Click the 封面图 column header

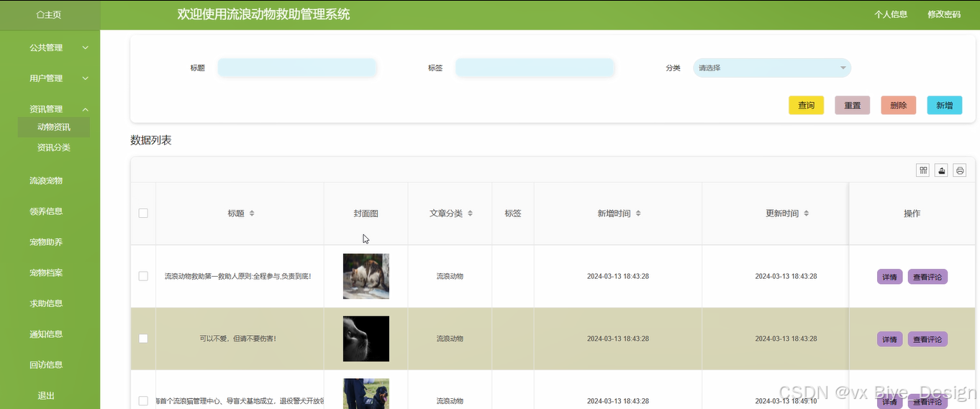(x=366, y=213)
